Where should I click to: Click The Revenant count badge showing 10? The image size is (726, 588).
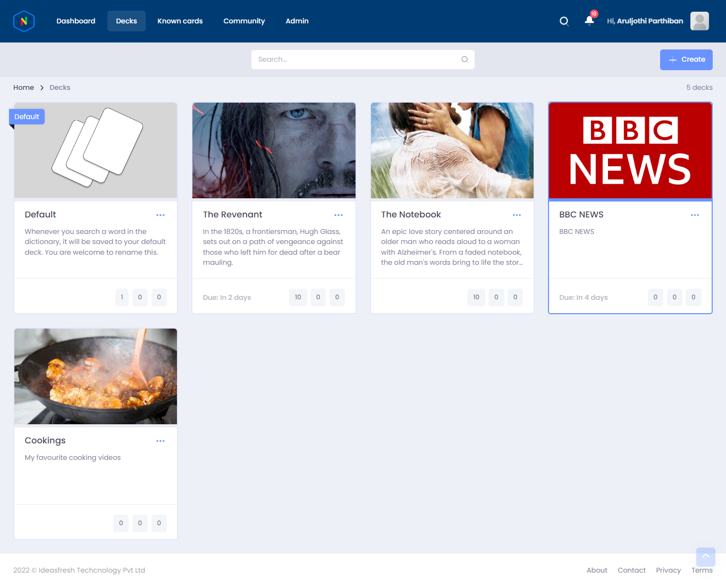[298, 297]
